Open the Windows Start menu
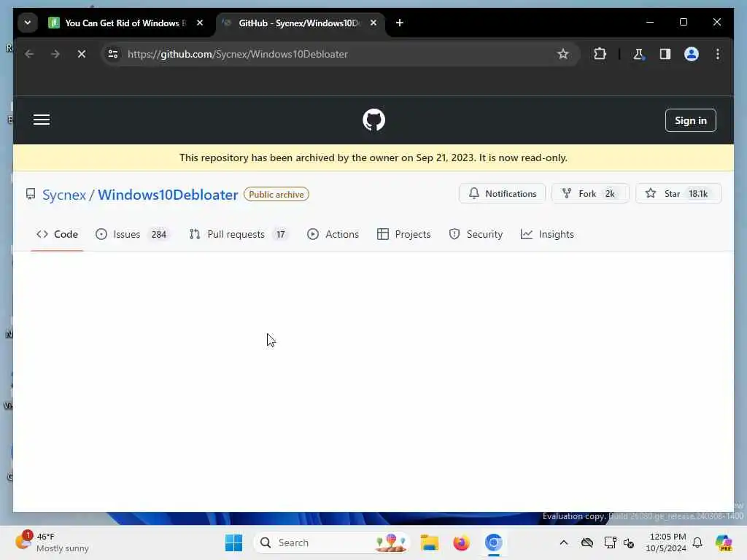This screenshot has width=747, height=560. 234,542
